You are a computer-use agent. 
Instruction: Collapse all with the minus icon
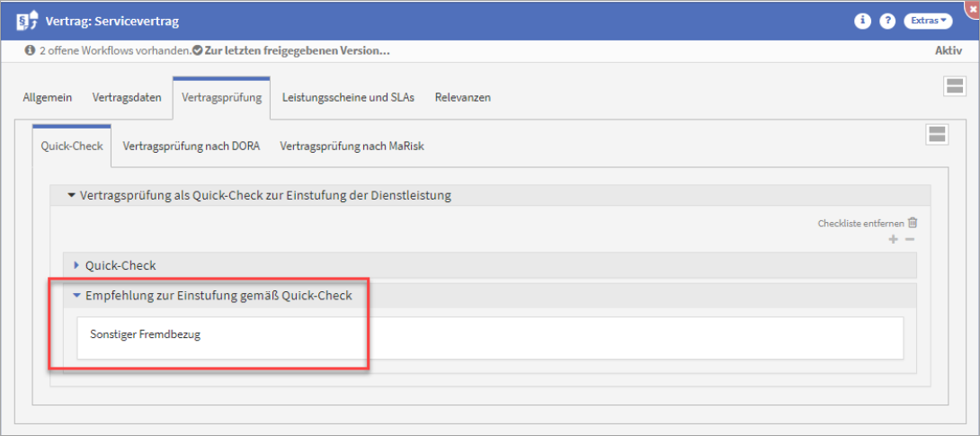click(x=910, y=239)
